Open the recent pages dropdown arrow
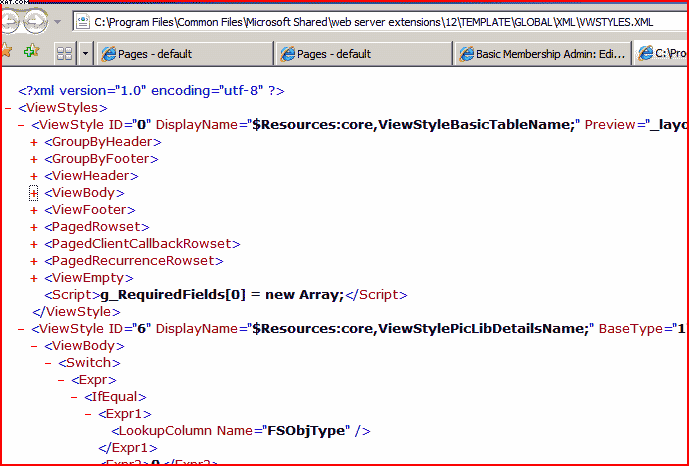689x466 pixels. pyautogui.click(x=56, y=21)
